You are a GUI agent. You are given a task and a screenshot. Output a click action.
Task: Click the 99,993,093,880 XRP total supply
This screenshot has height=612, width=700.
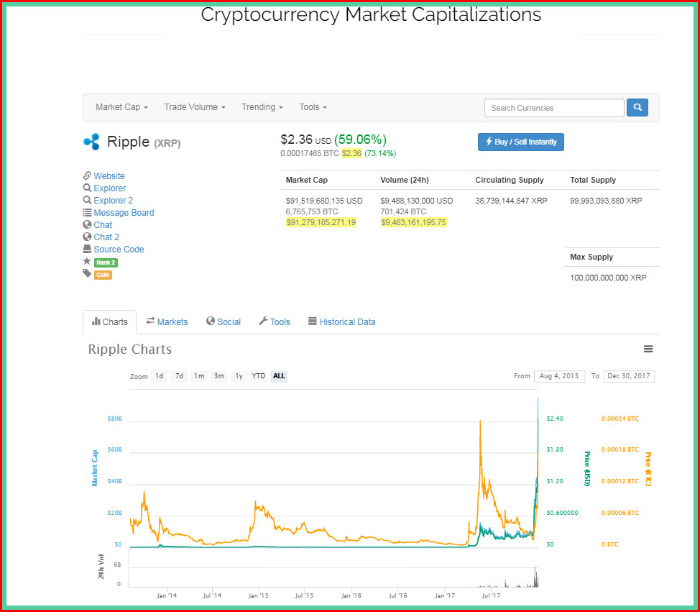[606, 201]
